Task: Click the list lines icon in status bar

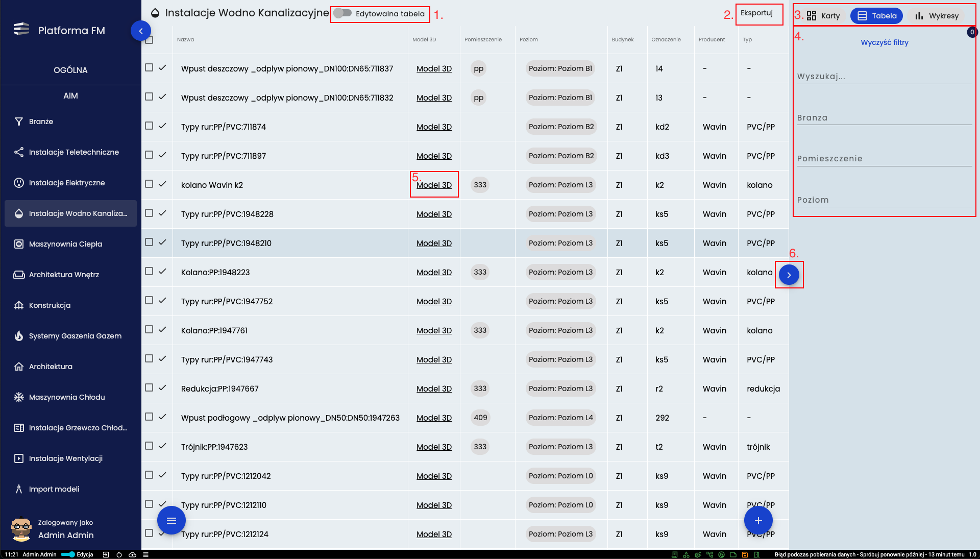Action: tap(145, 554)
